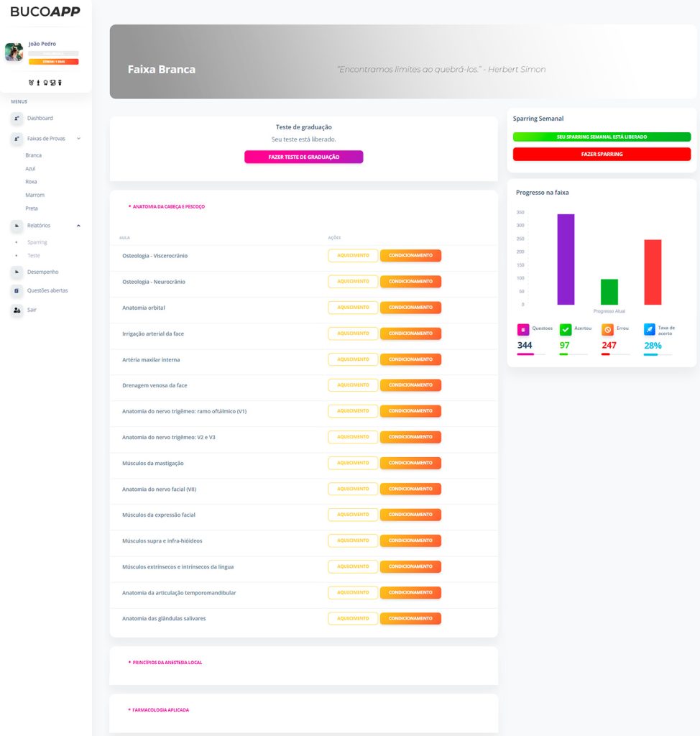
Task: Click João Pedro's profile avatar
Action: coord(14,52)
